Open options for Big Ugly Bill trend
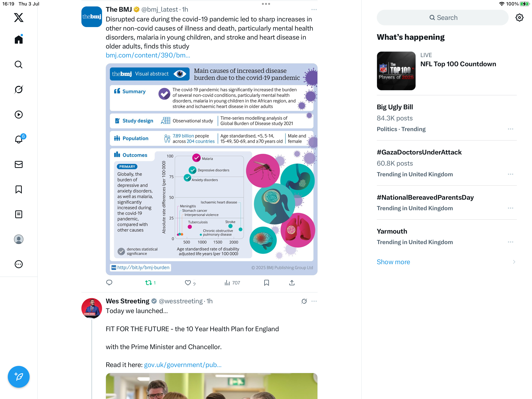The height and width of the screenshot is (399, 532). tap(510, 129)
